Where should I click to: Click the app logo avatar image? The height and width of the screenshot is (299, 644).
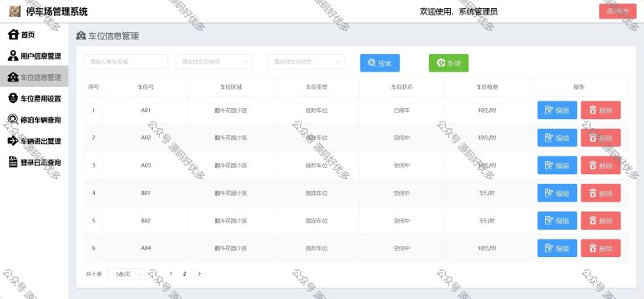click(14, 11)
